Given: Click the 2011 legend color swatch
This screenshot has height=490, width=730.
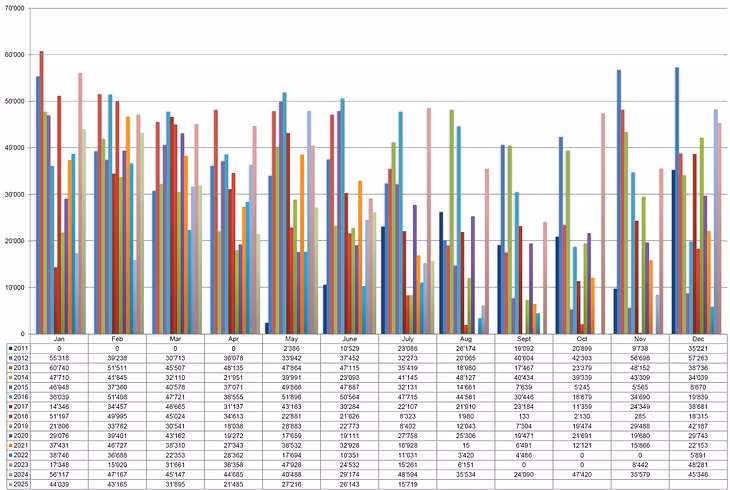Looking at the screenshot, I should tap(10, 348).
